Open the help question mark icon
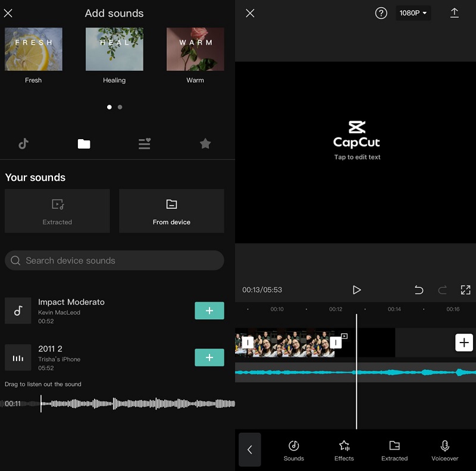Viewport: 476px width, 471px height. click(x=381, y=12)
